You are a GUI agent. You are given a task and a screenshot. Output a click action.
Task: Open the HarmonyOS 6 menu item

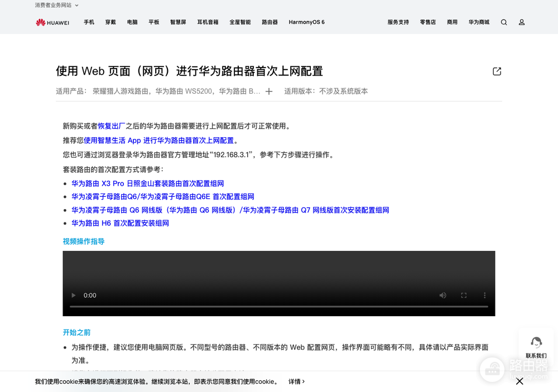[307, 22]
